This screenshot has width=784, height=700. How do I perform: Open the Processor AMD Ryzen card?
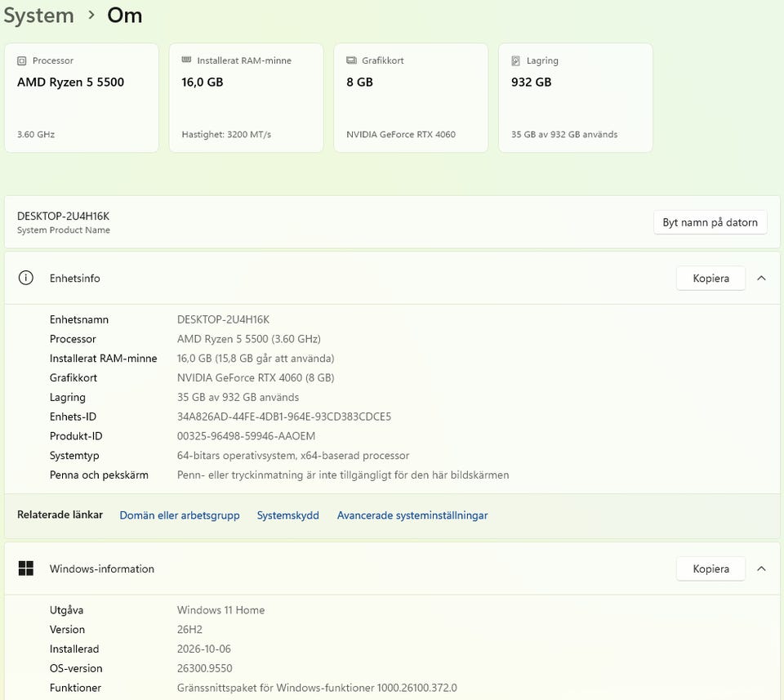[x=82, y=98]
